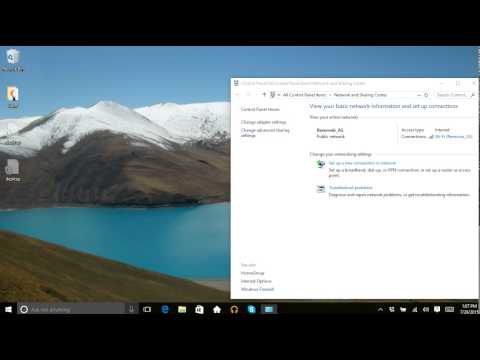Open the Action Center notifications icon
The width and height of the screenshot is (480, 360).
point(437,309)
